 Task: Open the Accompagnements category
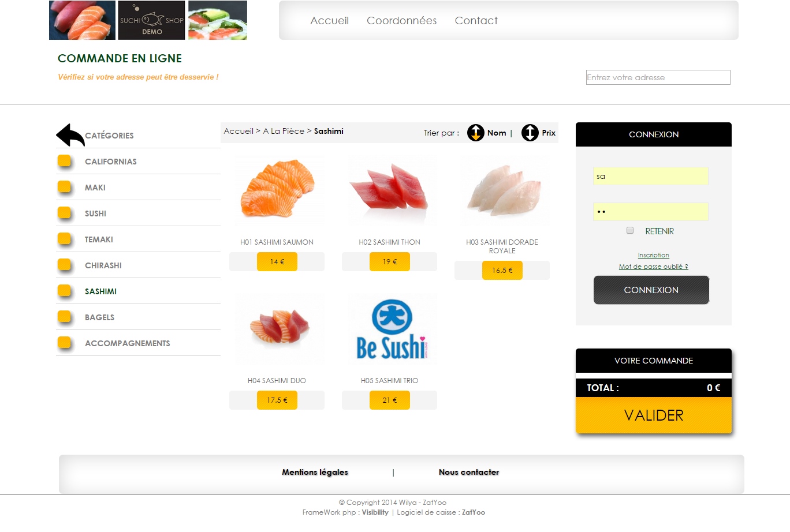pos(128,343)
